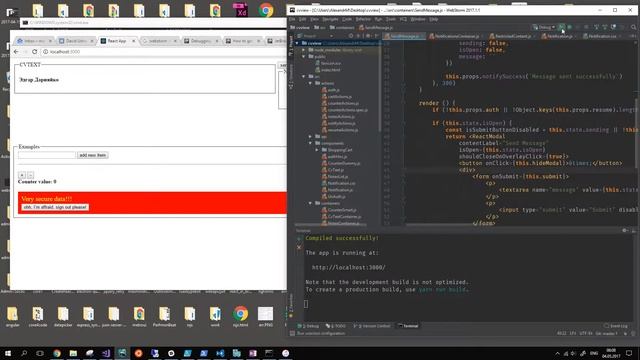Open the Version Control tool tab

tap(372, 326)
